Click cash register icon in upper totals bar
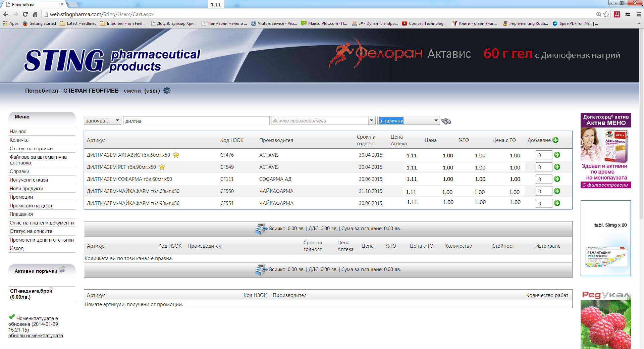Image resolution: width=644 pixels, height=349 pixels. 261,229
